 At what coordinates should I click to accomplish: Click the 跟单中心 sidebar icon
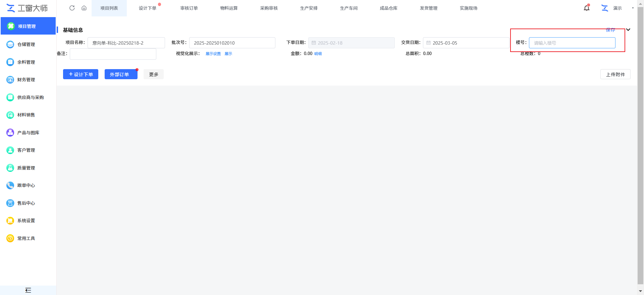tap(10, 185)
